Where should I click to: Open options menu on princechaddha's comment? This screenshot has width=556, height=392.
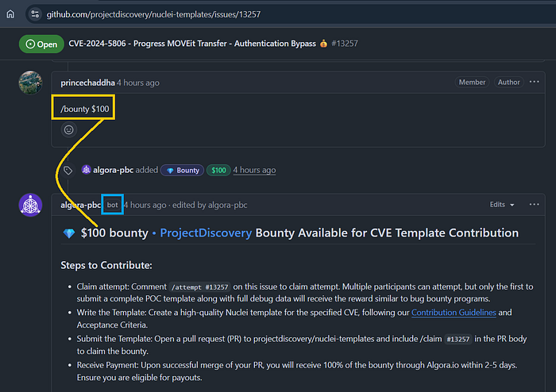pyautogui.click(x=534, y=82)
